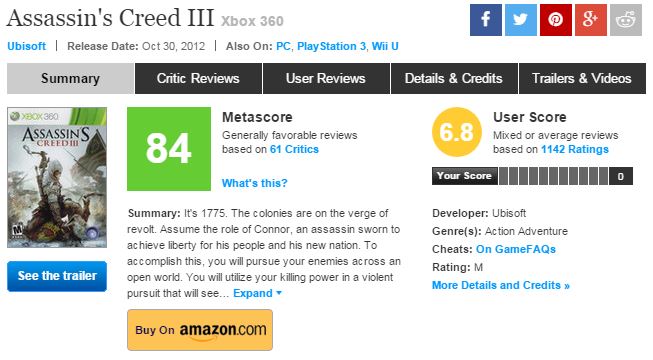
Task: Switch to User Reviews tab
Action: [326, 78]
